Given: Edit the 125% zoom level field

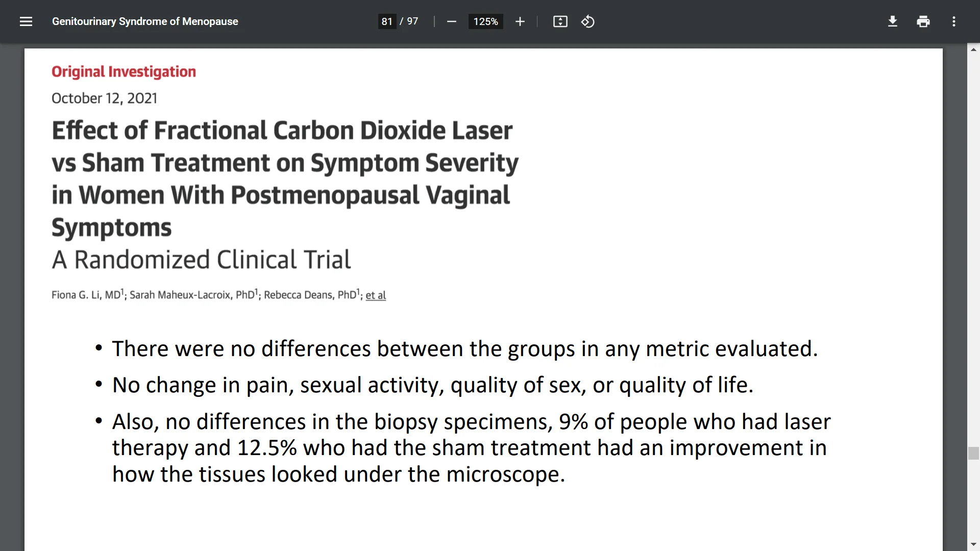Looking at the screenshot, I should [485, 21].
